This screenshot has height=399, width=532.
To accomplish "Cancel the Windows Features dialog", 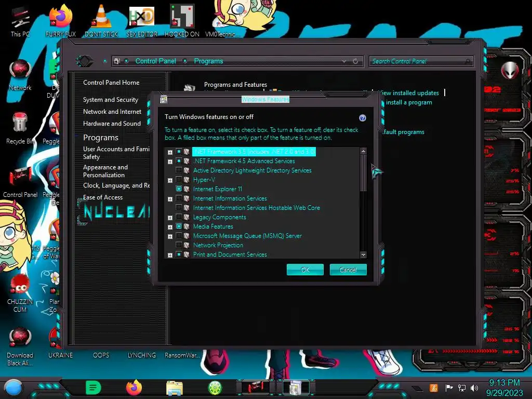I will coord(348,270).
